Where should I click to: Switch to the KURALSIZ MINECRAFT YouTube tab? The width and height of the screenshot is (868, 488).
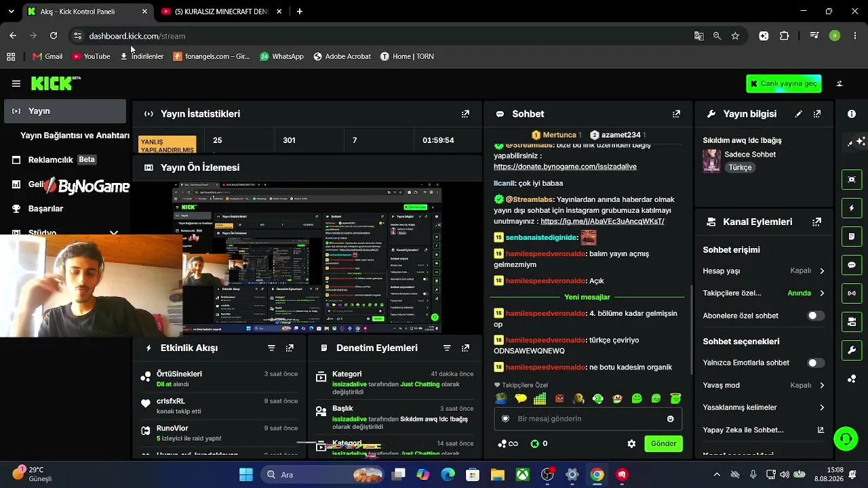pos(222,12)
